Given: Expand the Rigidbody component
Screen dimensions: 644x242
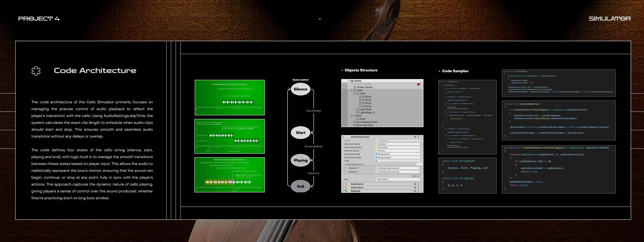Looking at the screenshot, I should coord(343,191).
